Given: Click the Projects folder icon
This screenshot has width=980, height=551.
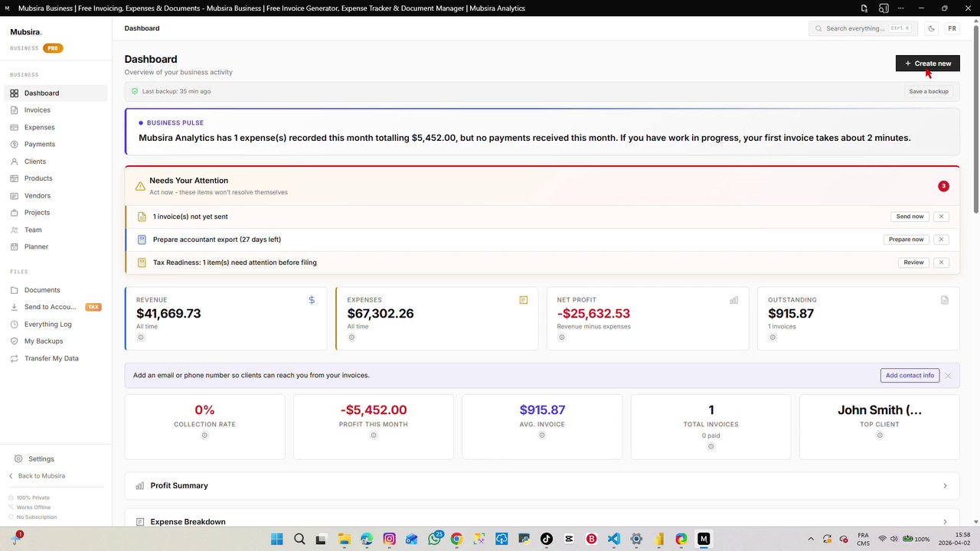Looking at the screenshot, I should click(x=15, y=213).
